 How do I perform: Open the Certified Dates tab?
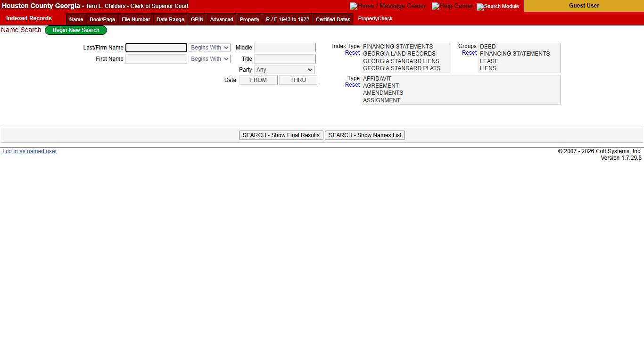(x=333, y=19)
